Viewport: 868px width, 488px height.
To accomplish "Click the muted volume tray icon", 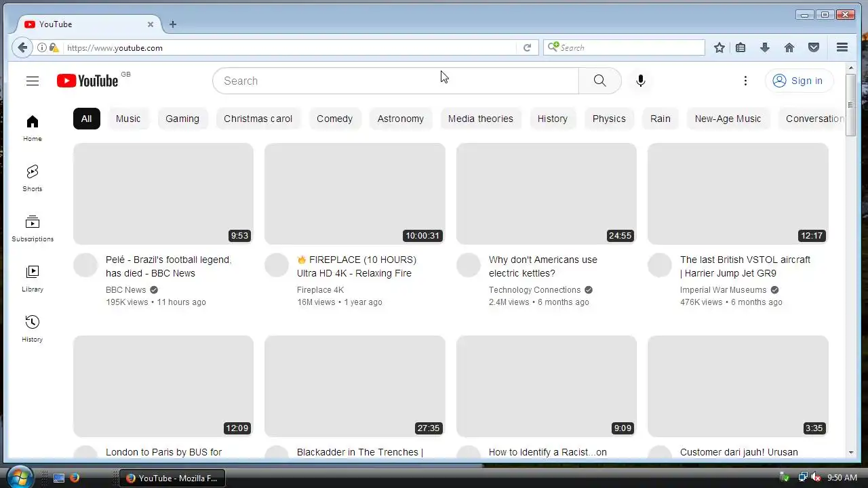I will (x=816, y=478).
